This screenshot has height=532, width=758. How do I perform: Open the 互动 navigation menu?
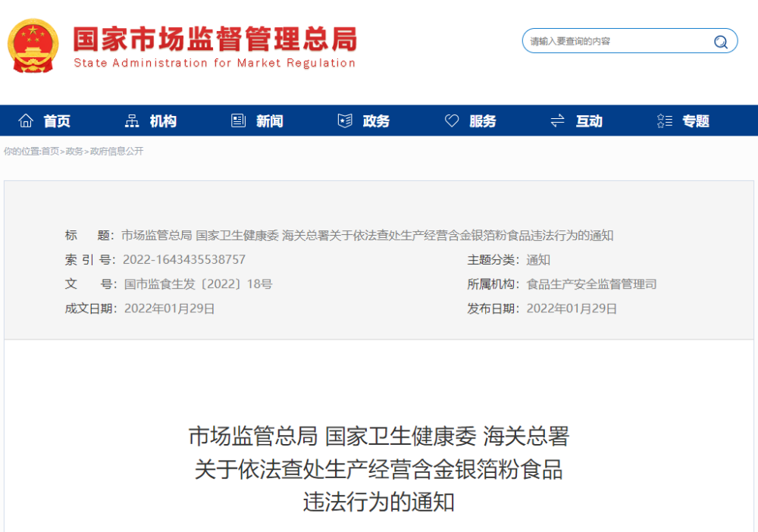tap(588, 120)
